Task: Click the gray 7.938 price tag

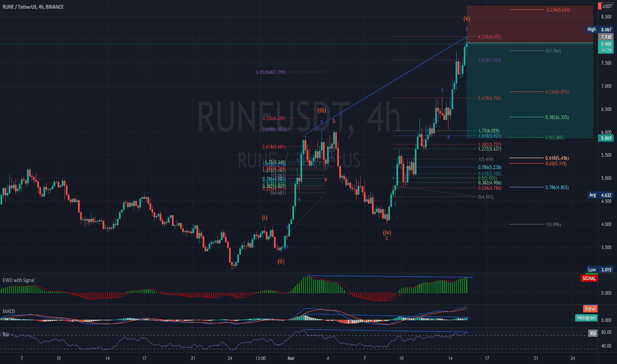Action: [606, 37]
